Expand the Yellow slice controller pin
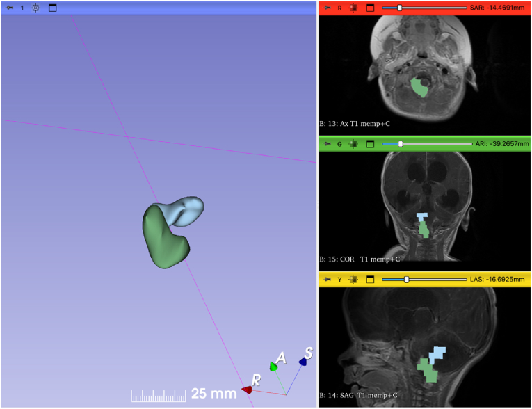 pos(326,280)
